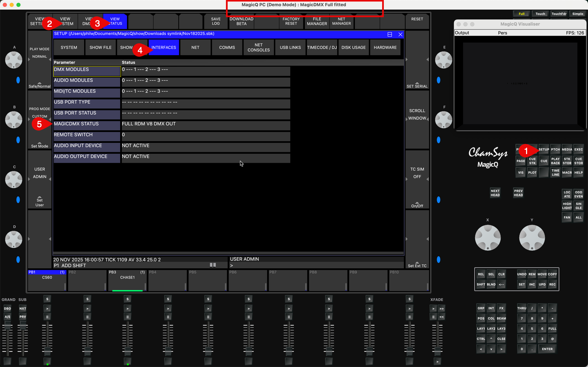
Task: Select the Full layout mode
Action: click(521, 14)
